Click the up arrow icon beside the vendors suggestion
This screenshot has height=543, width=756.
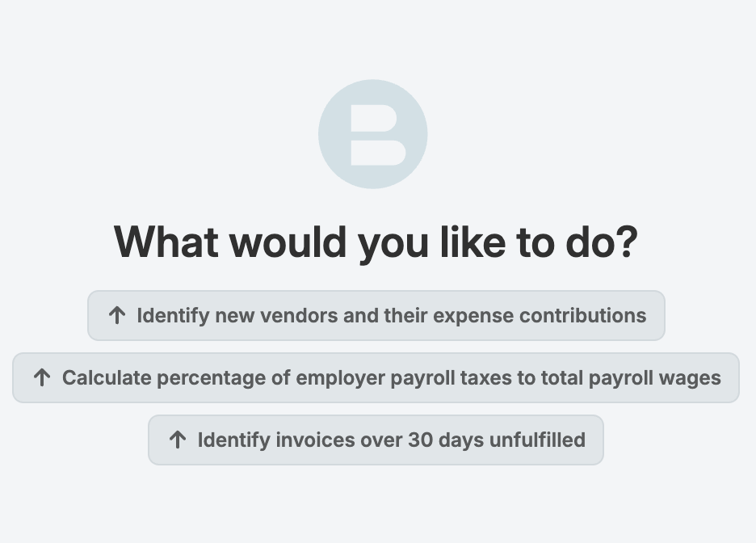click(116, 315)
